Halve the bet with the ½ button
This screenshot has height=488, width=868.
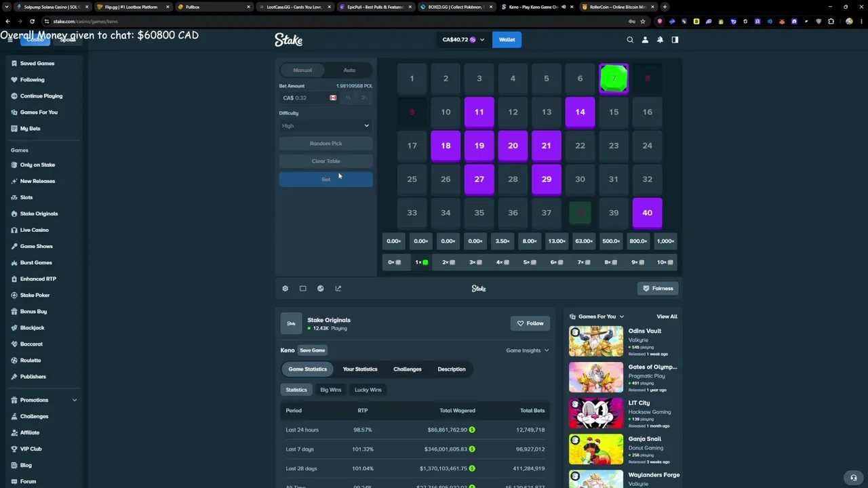click(x=348, y=98)
